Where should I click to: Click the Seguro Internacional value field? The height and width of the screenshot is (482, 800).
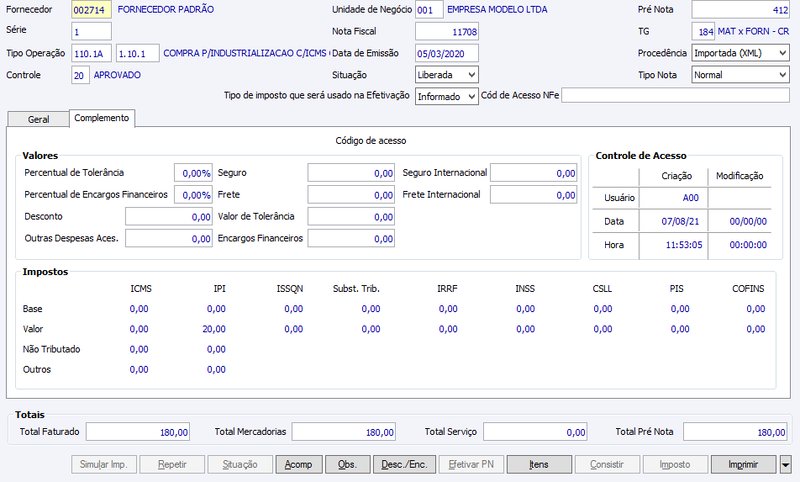pos(534,173)
